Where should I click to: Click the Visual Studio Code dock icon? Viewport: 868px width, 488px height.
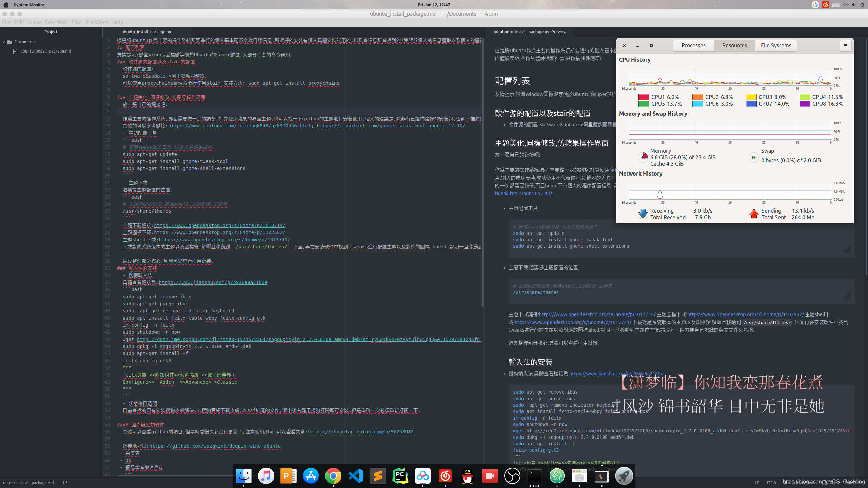[356, 476]
